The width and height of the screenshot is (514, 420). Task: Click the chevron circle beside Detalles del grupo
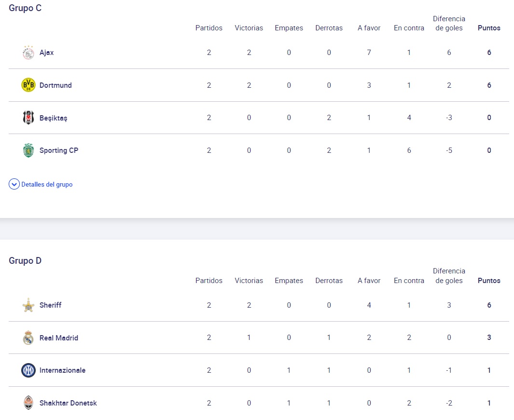click(14, 184)
